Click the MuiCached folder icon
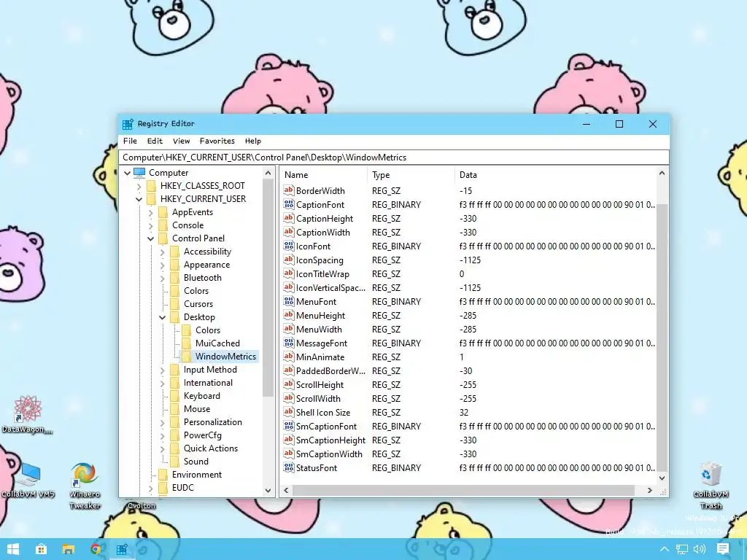Viewport: 747px width, 560px height. click(187, 343)
